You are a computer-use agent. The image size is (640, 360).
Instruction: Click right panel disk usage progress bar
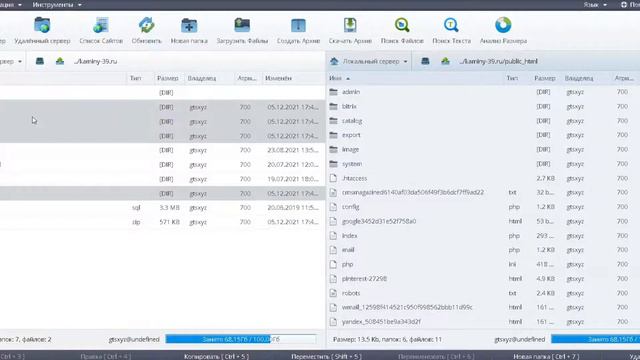point(596,339)
